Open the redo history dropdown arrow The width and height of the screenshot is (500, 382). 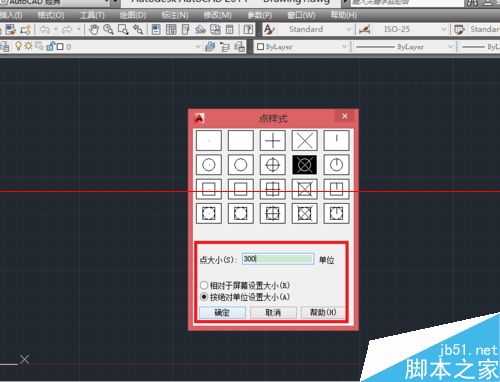tap(79, 29)
